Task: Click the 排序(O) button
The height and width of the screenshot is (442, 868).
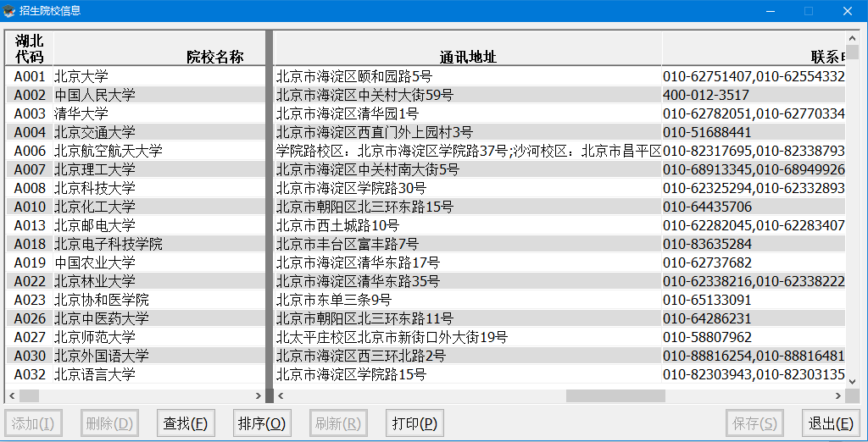Action: (263, 423)
